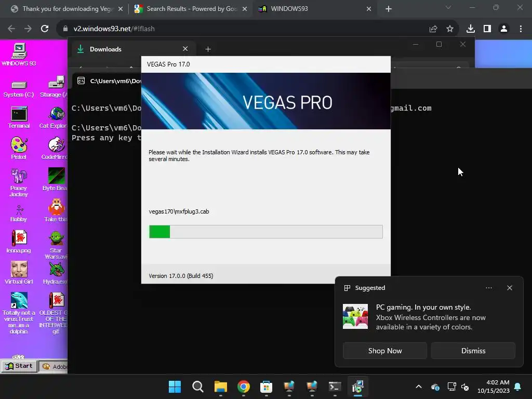Open Microsoft Store from taskbar
The image size is (532, 399).
click(267, 387)
